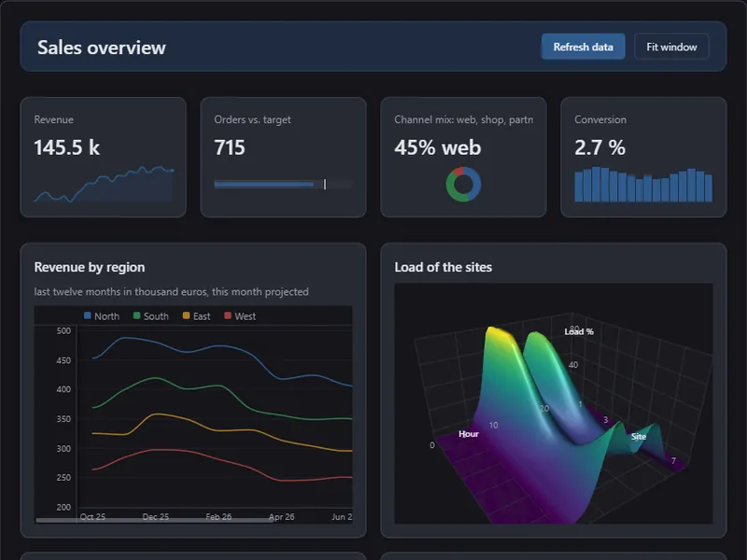This screenshot has width=747, height=560.
Task: Click the Sales overview heading
Action: coord(102,48)
